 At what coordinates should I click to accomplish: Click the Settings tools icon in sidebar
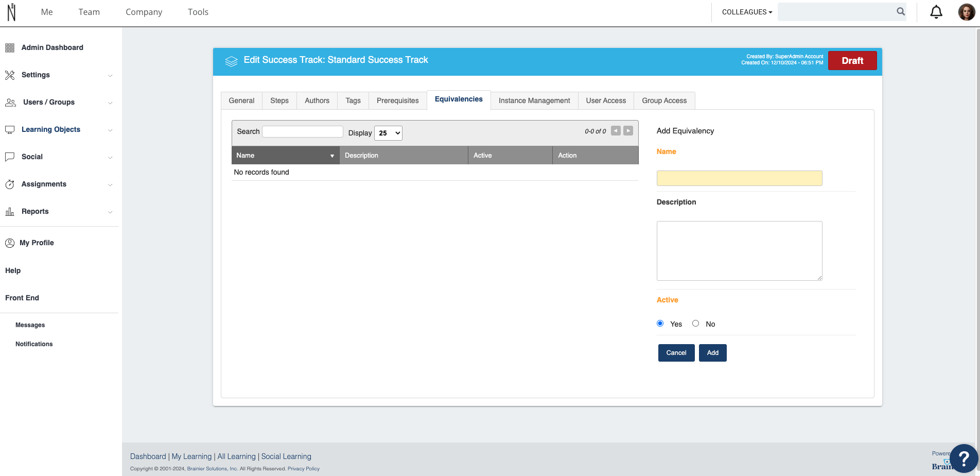pyautogui.click(x=10, y=75)
